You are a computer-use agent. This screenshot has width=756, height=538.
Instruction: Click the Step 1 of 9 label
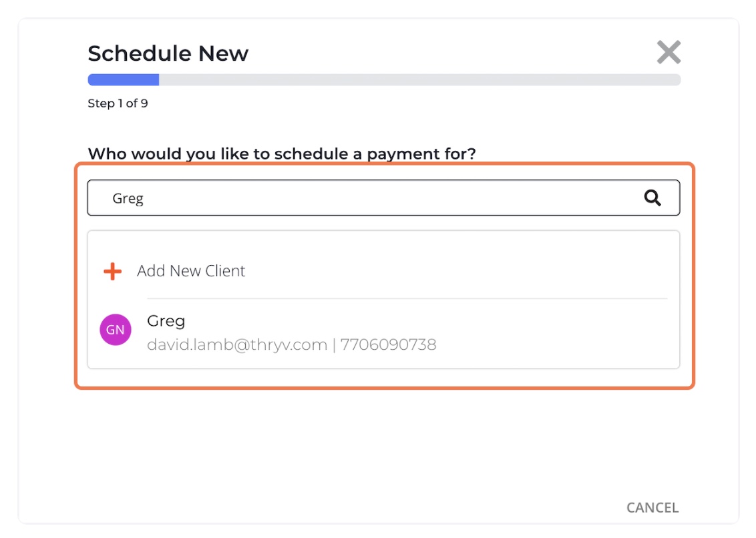[118, 103]
